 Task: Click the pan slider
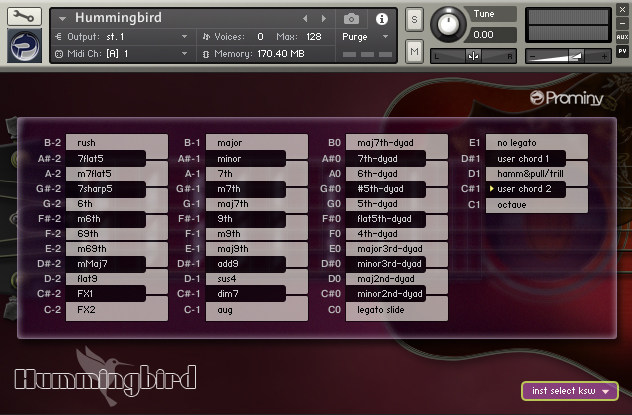coord(473,56)
